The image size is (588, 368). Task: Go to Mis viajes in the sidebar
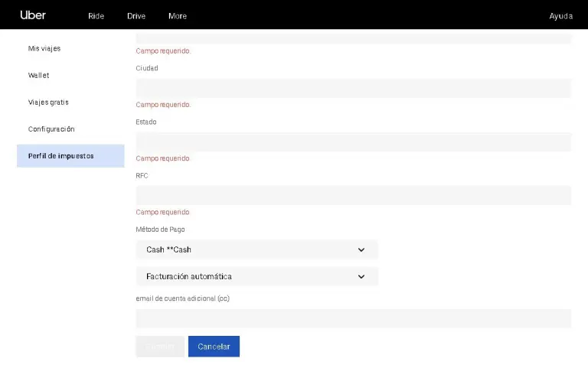pyautogui.click(x=44, y=48)
